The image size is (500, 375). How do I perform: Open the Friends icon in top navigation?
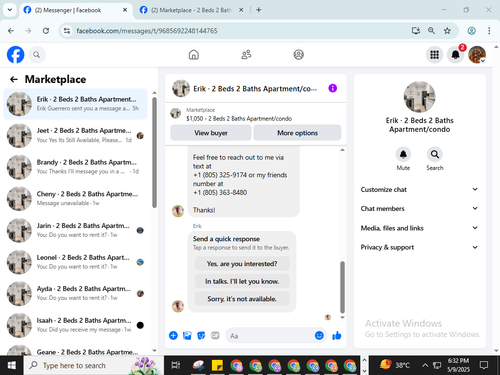pyautogui.click(x=246, y=55)
